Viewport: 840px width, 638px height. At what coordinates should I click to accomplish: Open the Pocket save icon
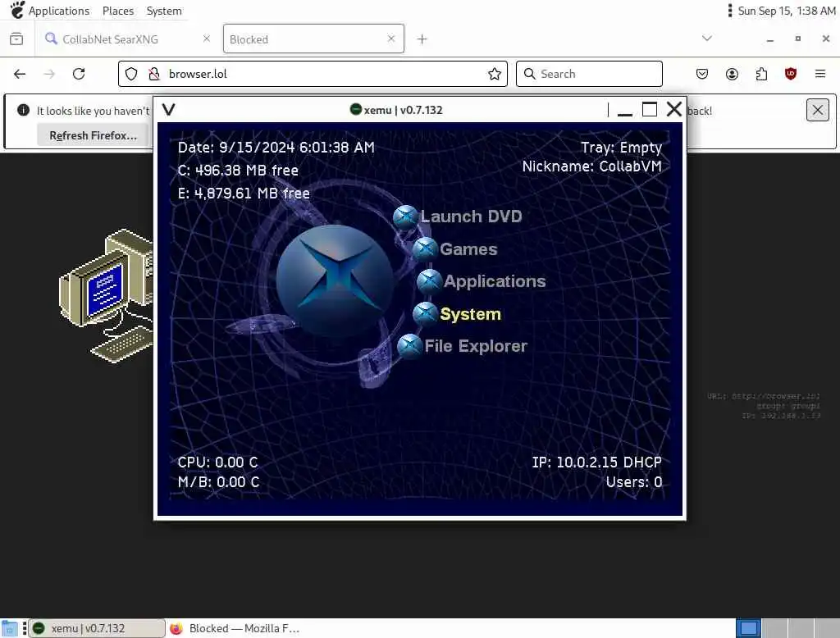point(702,74)
